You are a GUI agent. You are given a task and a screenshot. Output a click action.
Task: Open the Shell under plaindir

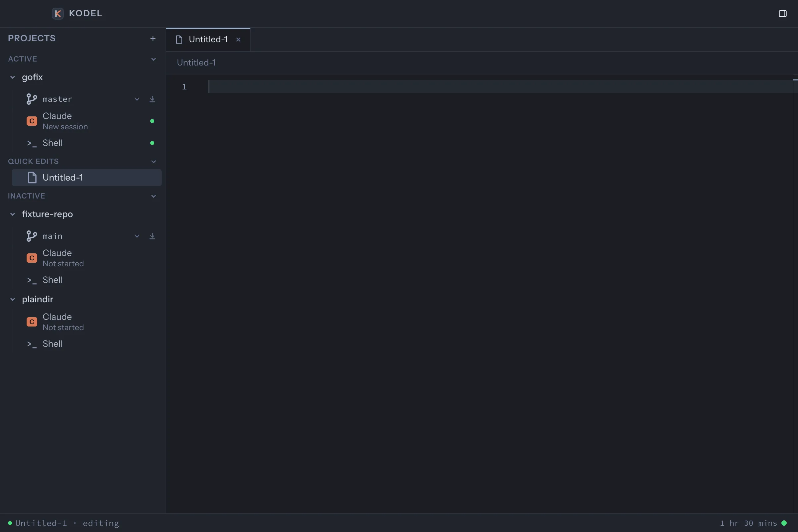pyautogui.click(x=87, y=344)
